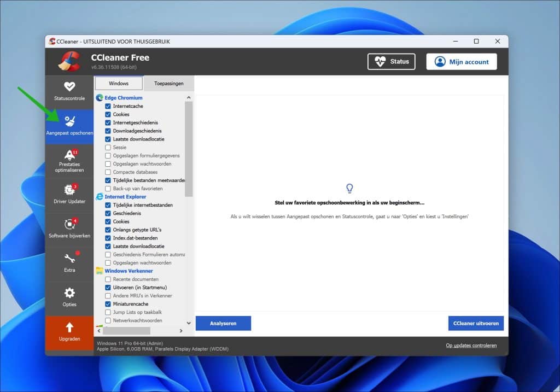Click the horizontal scroll-left arrow
Image resolution: width=560 pixels, height=392 pixels.
click(x=99, y=331)
